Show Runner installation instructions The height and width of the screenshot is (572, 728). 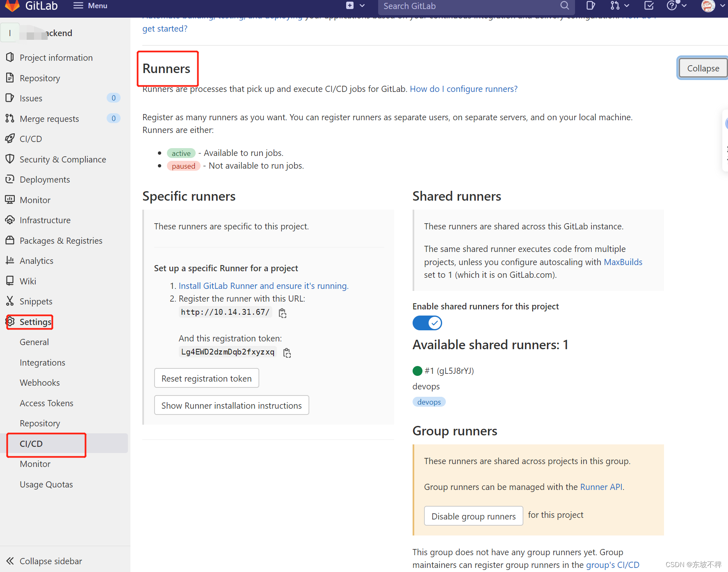pos(232,405)
